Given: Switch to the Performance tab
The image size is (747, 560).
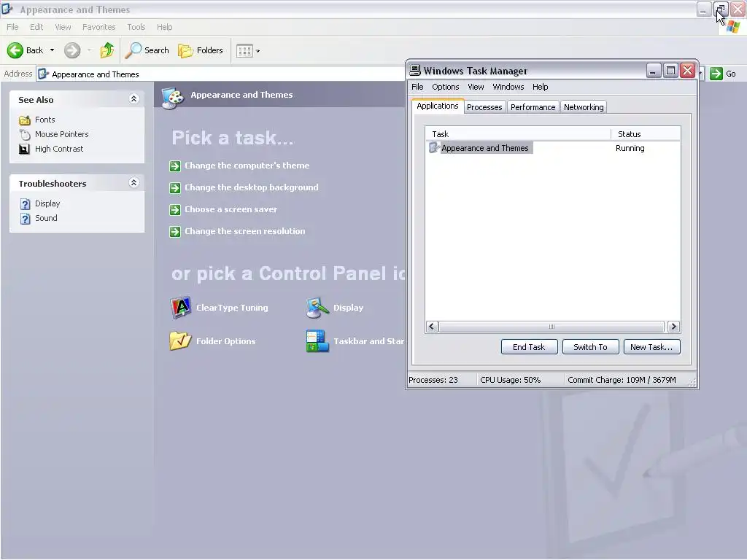Looking at the screenshot, I should (x=533, y=107).
